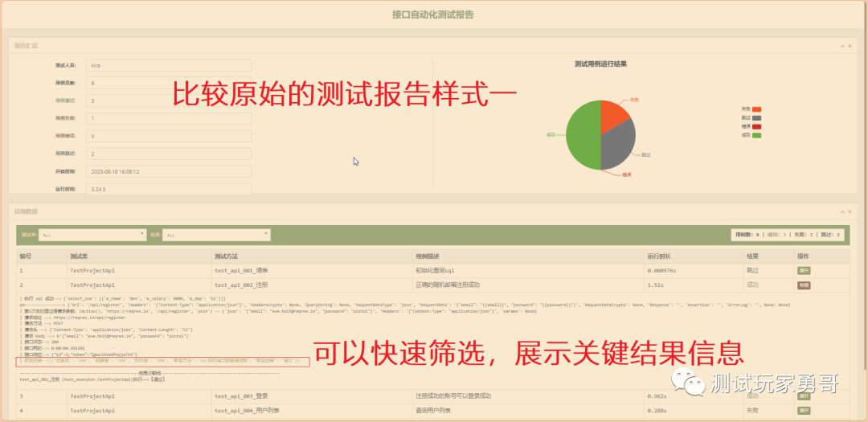Click the description '正确的随机邮箱注册成功'

(x=448, y=285)
